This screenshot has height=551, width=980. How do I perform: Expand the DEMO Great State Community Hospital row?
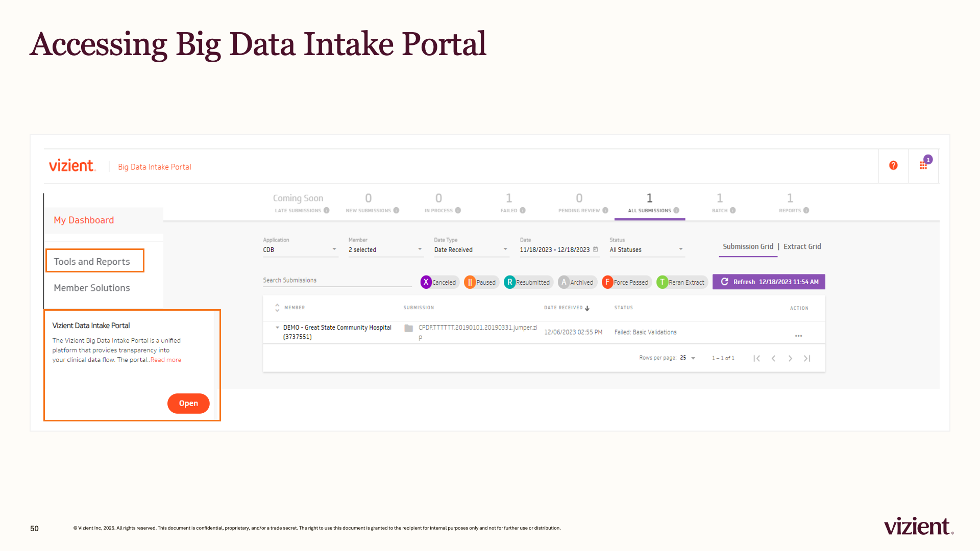pyautogui.click(x=277, y=328)
